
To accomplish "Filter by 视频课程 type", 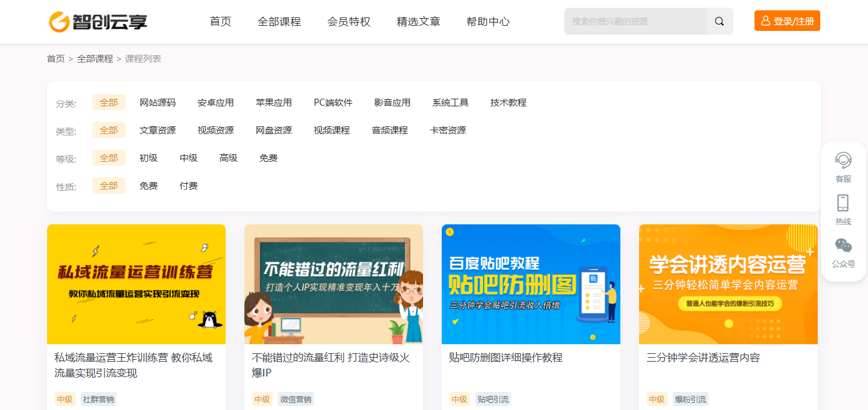I will pyautogui.click(x=331, y=130).
